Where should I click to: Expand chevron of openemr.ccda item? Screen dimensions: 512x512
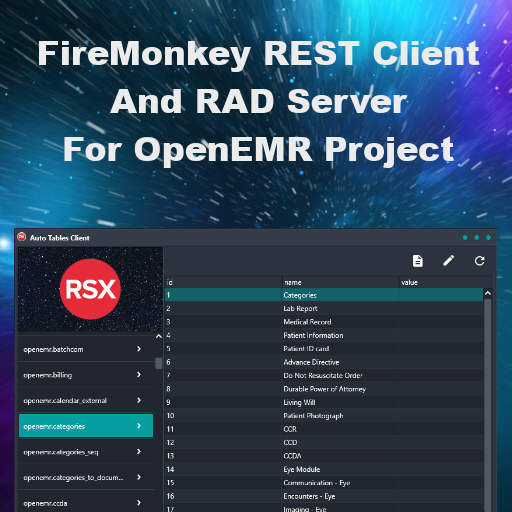pyautogui.click(x=139, y=503)
